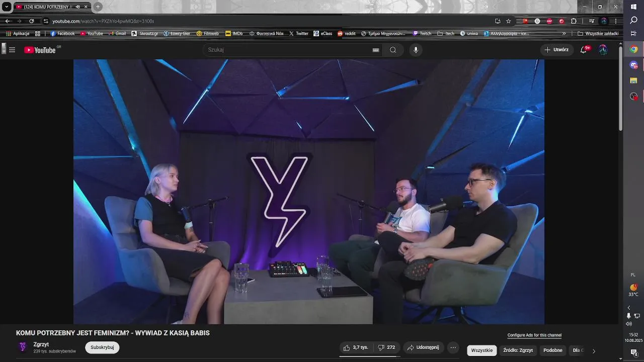Select the Wszystkie filter chip
644x362 pixels.
[x=482, y=350]
